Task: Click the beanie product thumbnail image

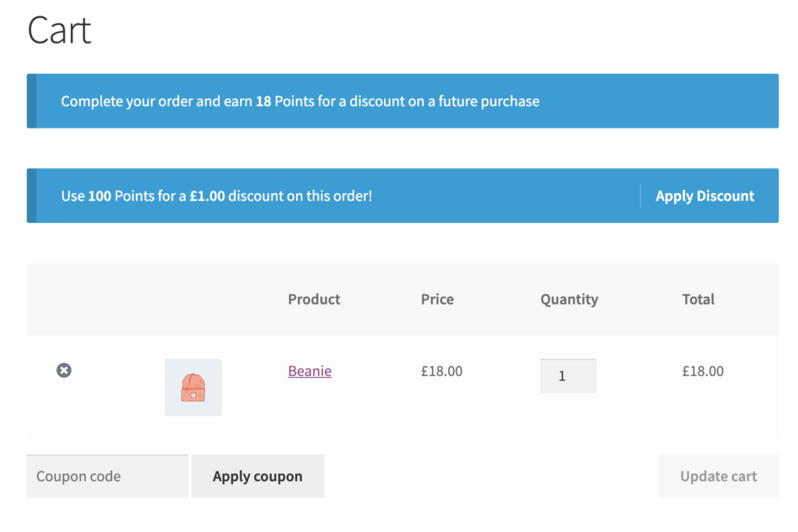Action: click(x=192, y=387)
